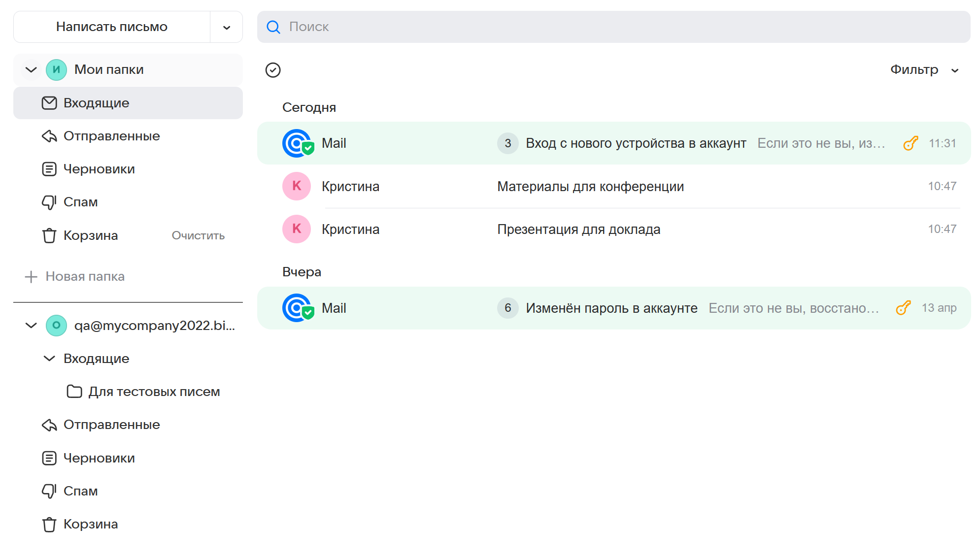This screenshot has height=560, width=978.
Task: Open the Для тестовых писем folder
Action: tap(154, 392)
